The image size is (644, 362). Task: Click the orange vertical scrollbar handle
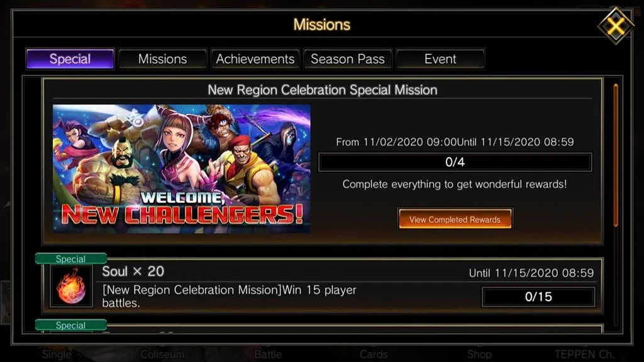(616, 155)
